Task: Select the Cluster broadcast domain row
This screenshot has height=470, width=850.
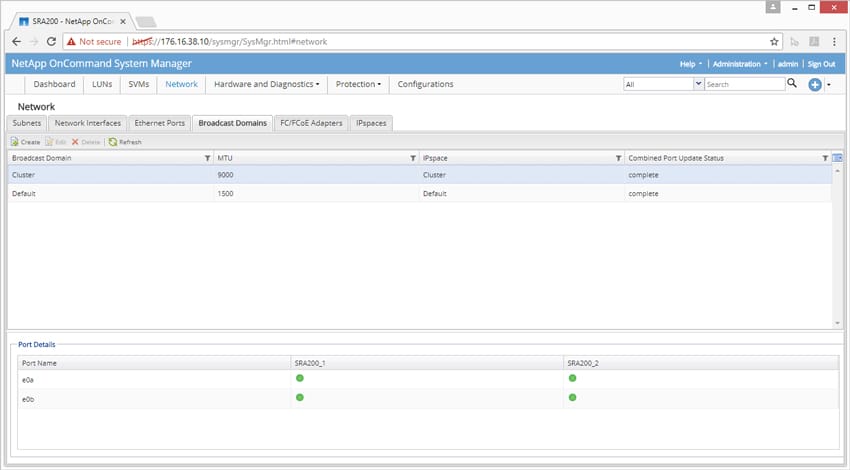Action: [419, 175]
